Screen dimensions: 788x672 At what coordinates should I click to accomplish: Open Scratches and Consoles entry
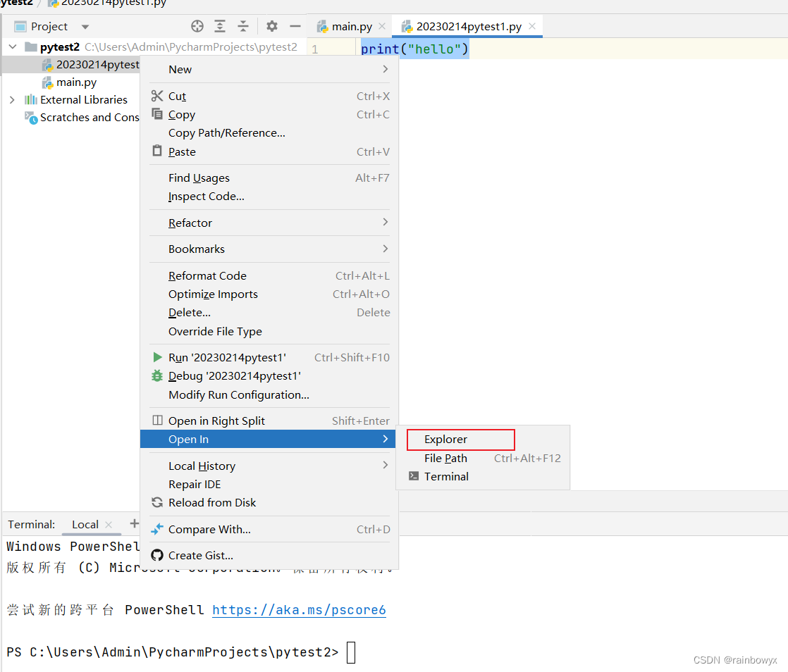[83, 117]
